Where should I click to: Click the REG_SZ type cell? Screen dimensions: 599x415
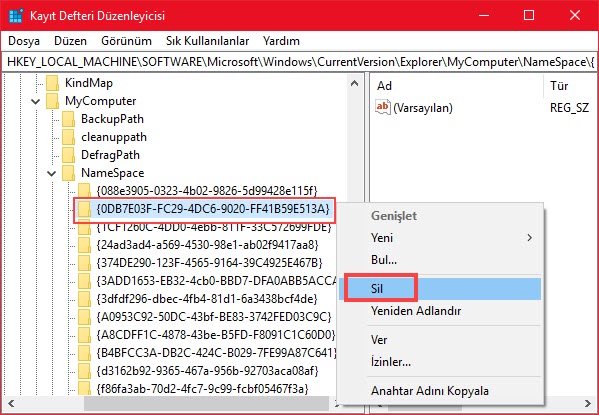(569, 108)
